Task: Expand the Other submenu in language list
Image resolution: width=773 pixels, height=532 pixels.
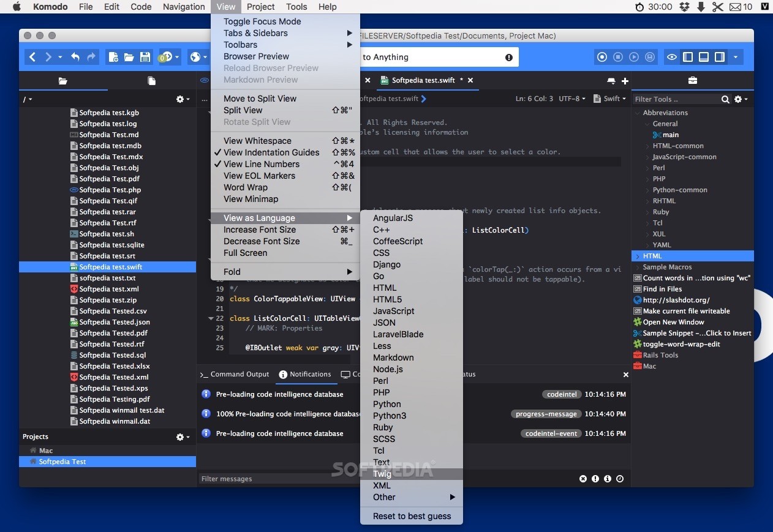Action: pos(412,497)
